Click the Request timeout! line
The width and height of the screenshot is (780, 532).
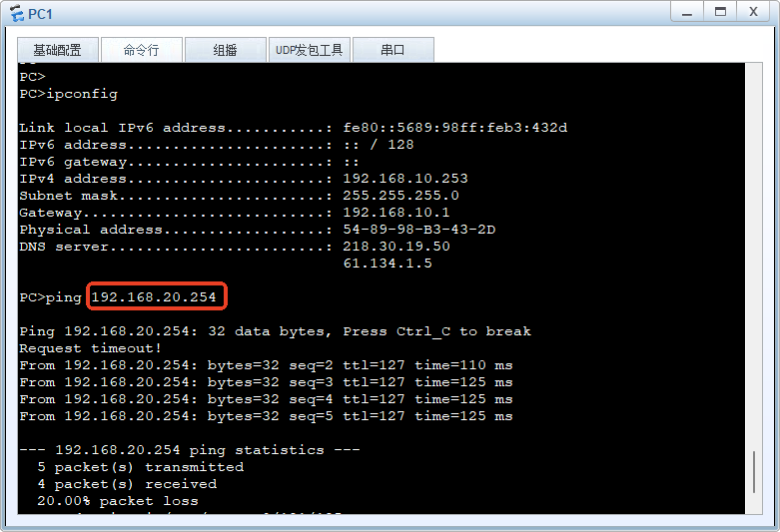(x=90, y=348)
